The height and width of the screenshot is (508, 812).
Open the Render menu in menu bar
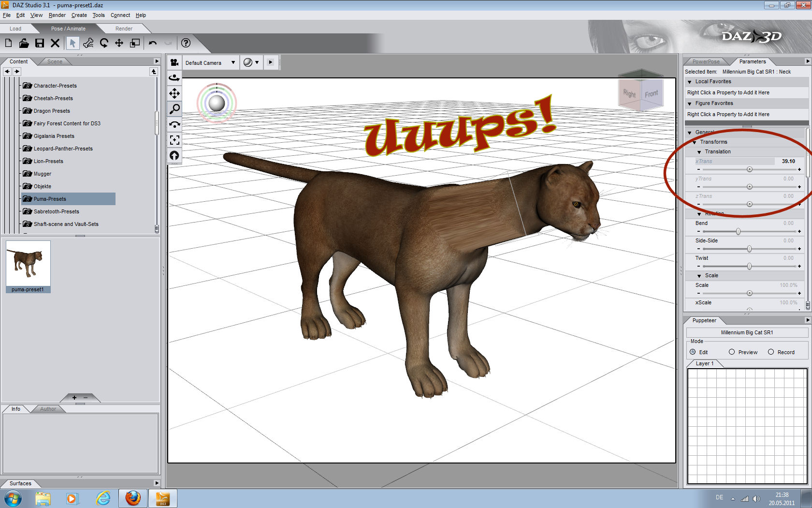[57, 15]
